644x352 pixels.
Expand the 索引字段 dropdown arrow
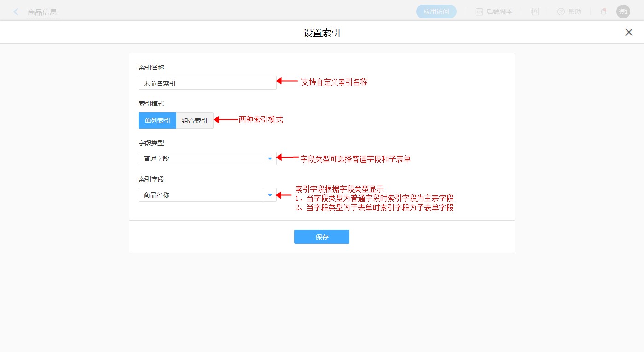[x=270, y=195]
